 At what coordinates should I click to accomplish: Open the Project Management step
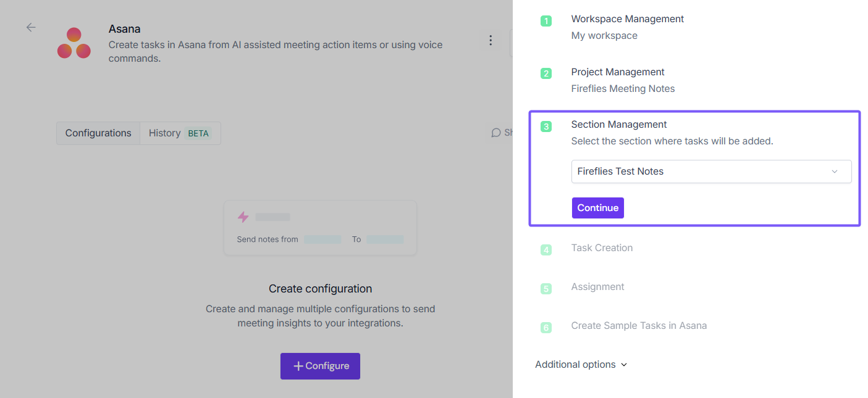click(x=617, y=72)
